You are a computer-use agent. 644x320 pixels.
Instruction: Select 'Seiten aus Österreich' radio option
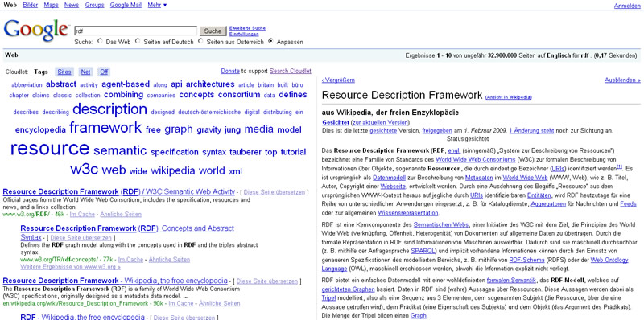(200, 41)
